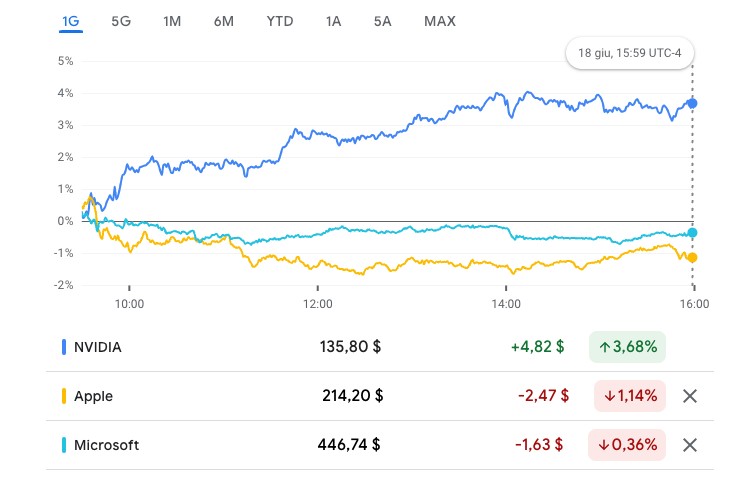Click the blue NVIDIA endpoint dot on chart
The width and height of the screenshot is (743, 481).
(692, 103)
